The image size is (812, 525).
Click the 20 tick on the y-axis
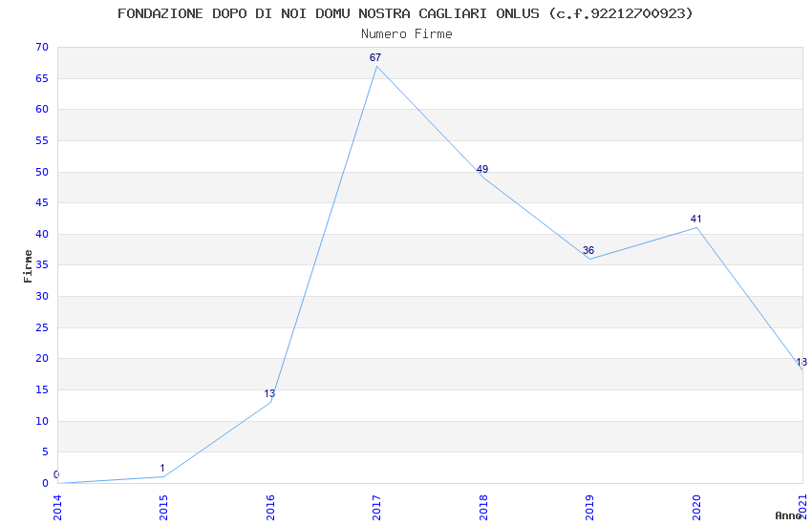click(42, 359)
